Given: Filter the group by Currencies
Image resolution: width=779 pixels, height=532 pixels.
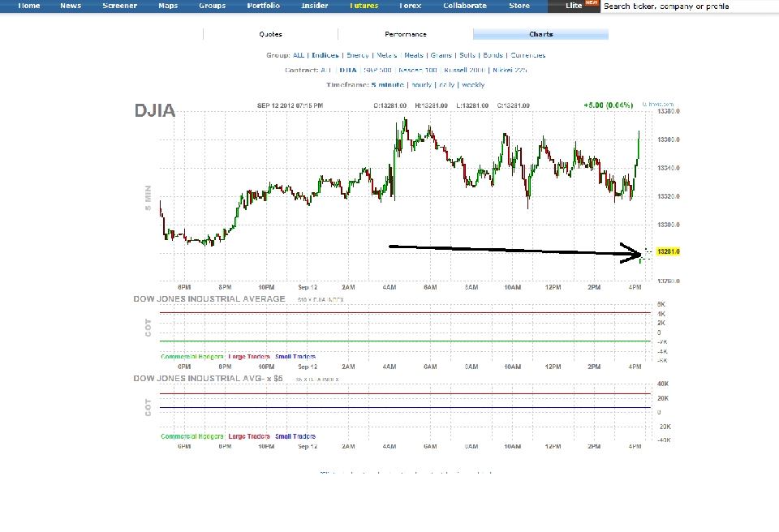Looking at the screenshot, I should [x=527, y=55].
